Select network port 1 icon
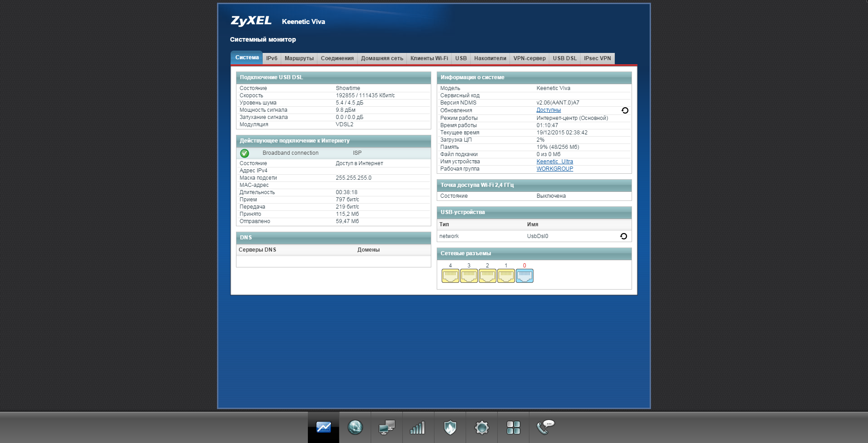 click(506, 276)
